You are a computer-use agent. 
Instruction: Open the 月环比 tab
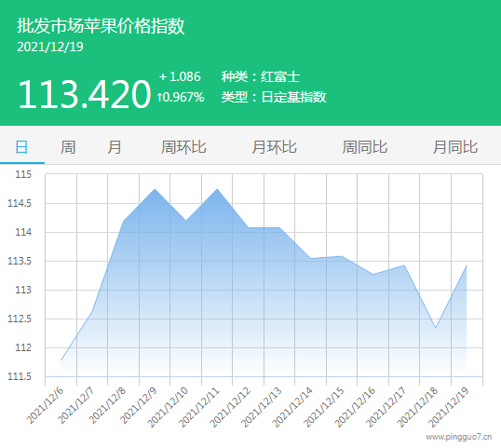tap(274, 147)
